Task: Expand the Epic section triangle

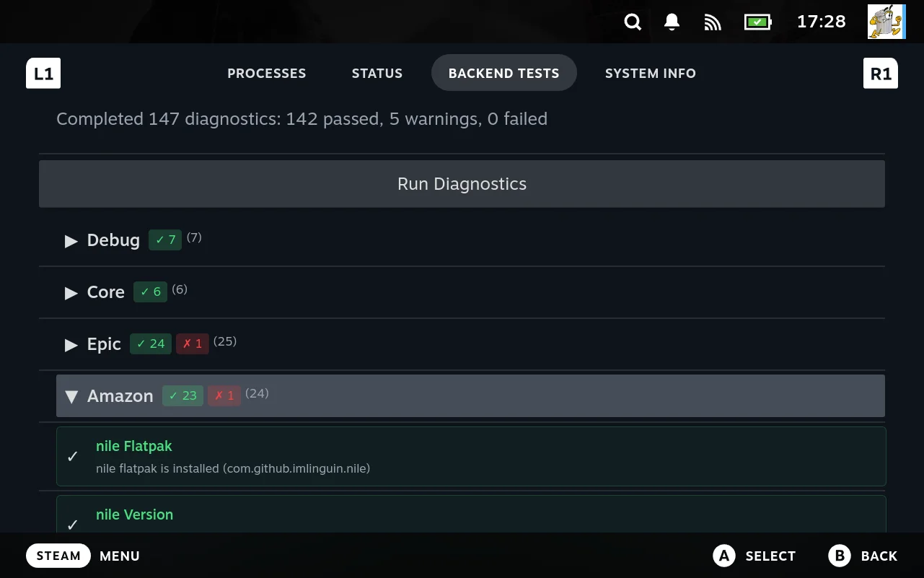Action: point(71,345)
